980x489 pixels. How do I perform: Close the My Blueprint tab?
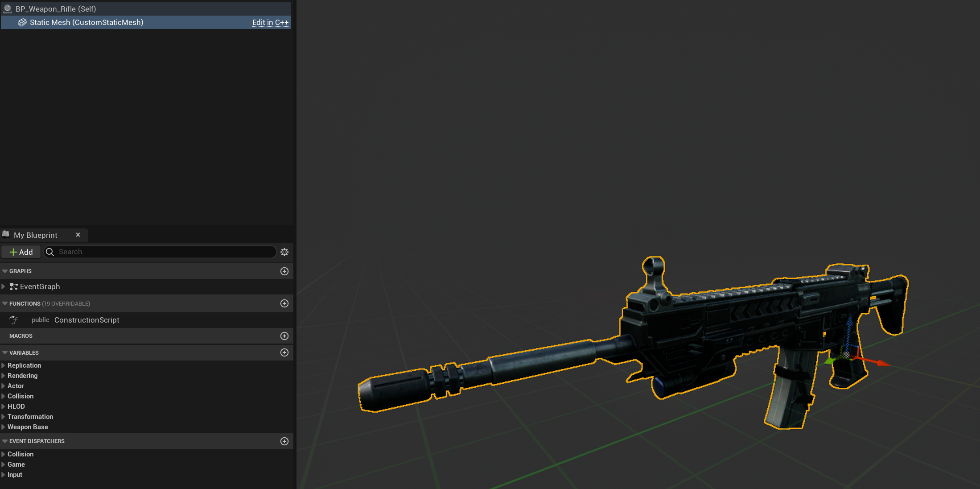[x=78, y=235]
